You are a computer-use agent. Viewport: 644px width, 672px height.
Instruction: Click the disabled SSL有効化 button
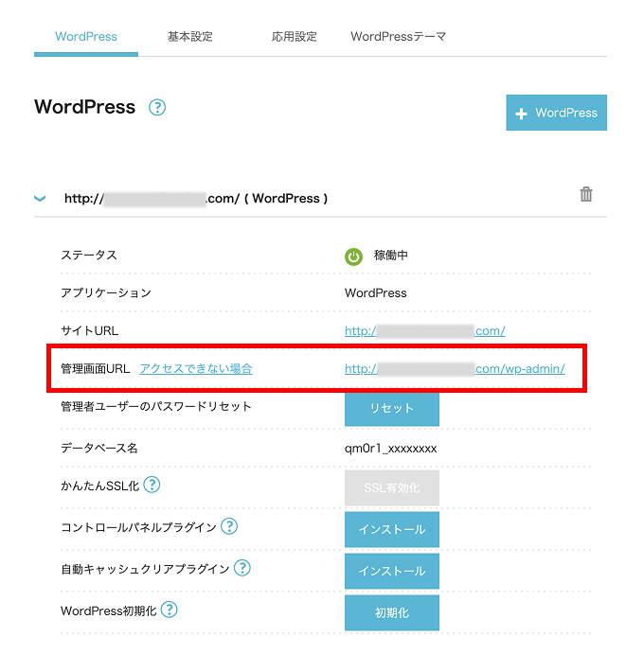391,488
